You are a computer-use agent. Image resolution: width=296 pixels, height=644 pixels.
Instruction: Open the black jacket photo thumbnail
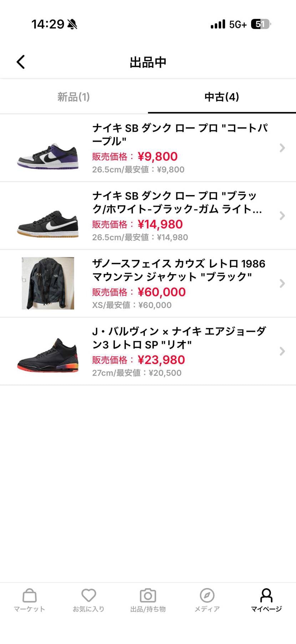pyautogui.click(x=48, y=283)
